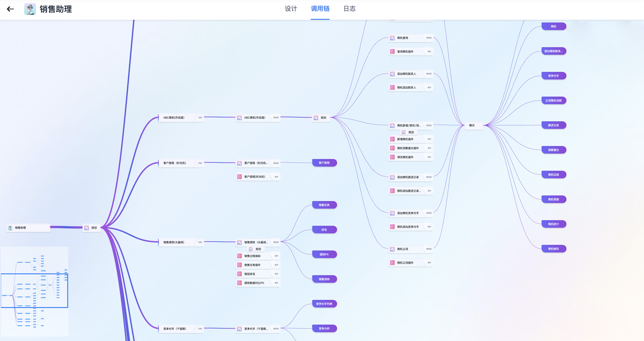Screen dimensions: 644x341
Task: Click the 商机总结 output node
Action: 554,175
